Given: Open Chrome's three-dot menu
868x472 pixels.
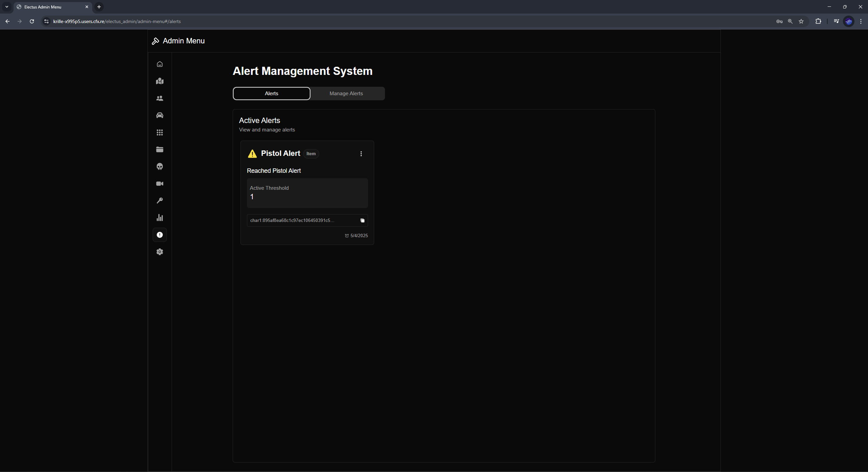Looking at the screenshot, I should pyautogui.click(x=861, y=21).
